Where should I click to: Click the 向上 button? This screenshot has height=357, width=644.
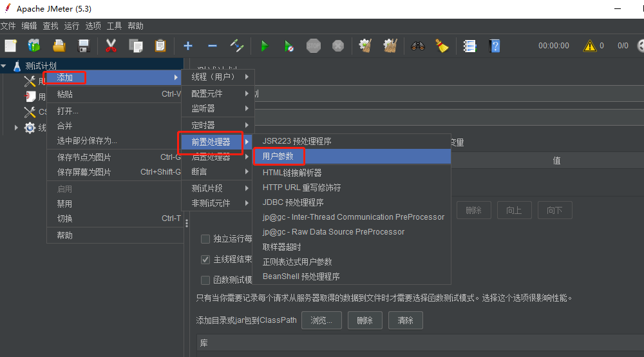point(514,210)
